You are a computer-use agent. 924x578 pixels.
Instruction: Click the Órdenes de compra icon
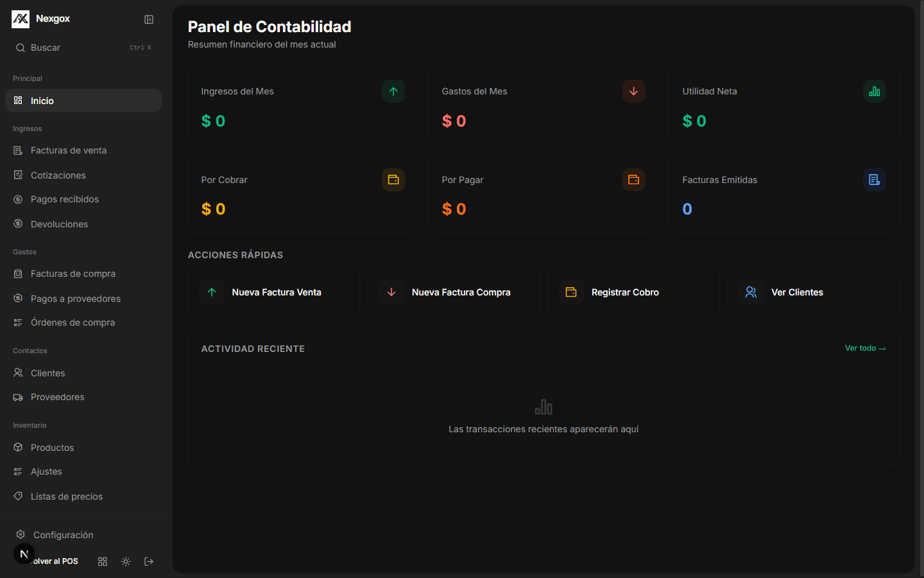18,322
